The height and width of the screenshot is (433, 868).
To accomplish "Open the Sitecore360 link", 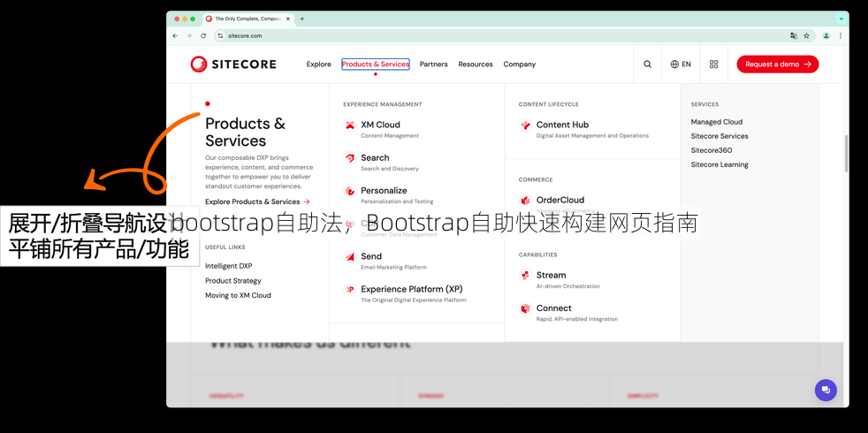I will click(712, 150).
